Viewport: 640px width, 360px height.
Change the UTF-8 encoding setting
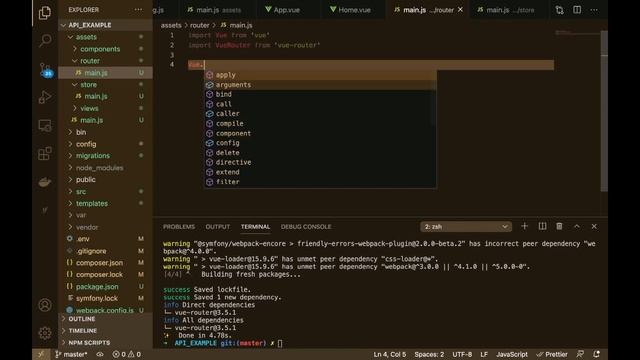pos(462,354)
